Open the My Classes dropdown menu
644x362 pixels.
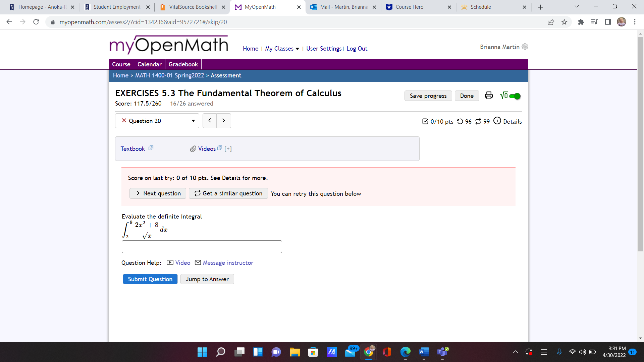(x=282, y=49)
